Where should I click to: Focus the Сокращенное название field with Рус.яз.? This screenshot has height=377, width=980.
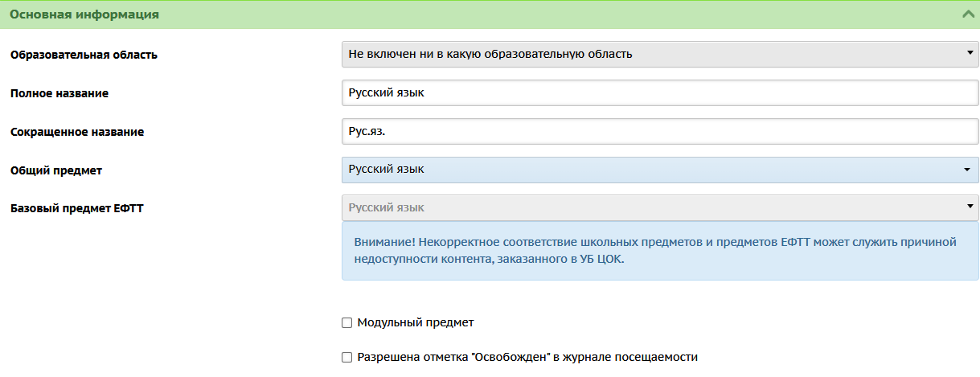click(x=660, y=131)
